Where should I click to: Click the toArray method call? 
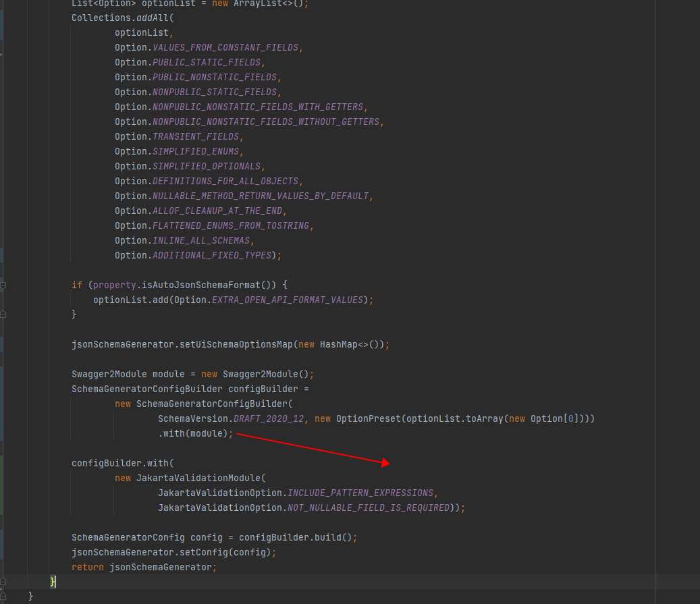point(485,418)
